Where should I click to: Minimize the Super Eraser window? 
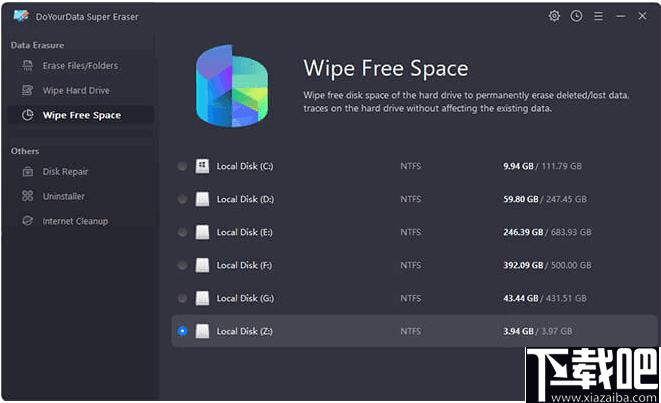click(x=620, y=16)
